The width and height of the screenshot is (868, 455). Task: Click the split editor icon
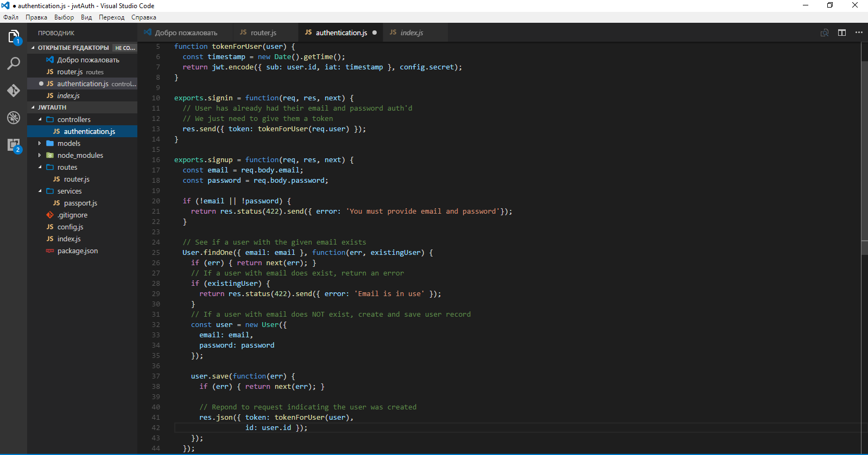pos(842,33)
